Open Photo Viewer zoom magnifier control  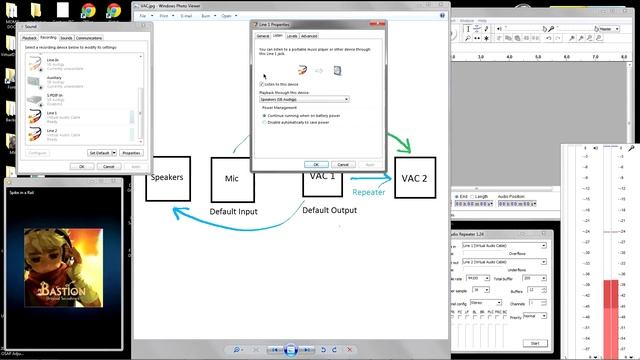click(x=237, y=350)
